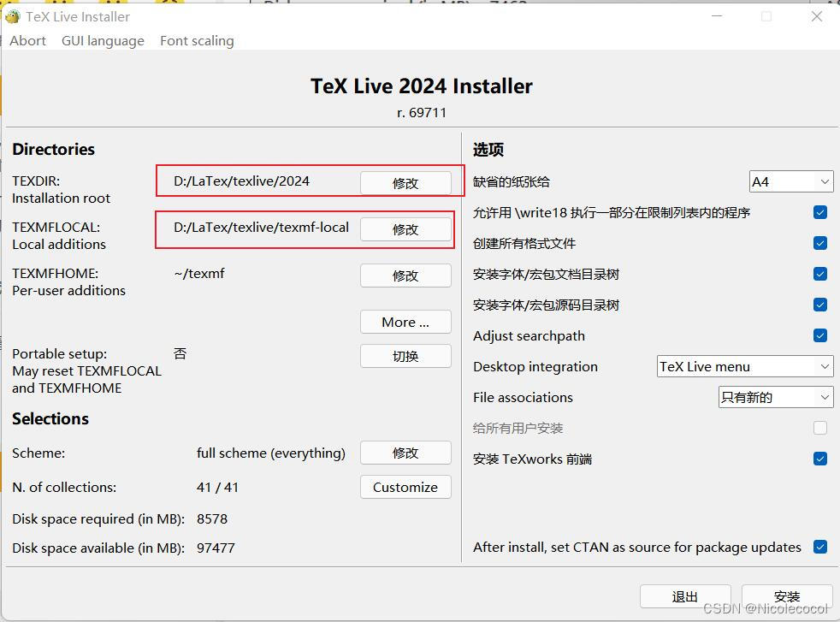Image resolution: width=840 pixels, height=622 pixels.
Task: Click 切换 to toggle portable setup
Action: [405, 356]
